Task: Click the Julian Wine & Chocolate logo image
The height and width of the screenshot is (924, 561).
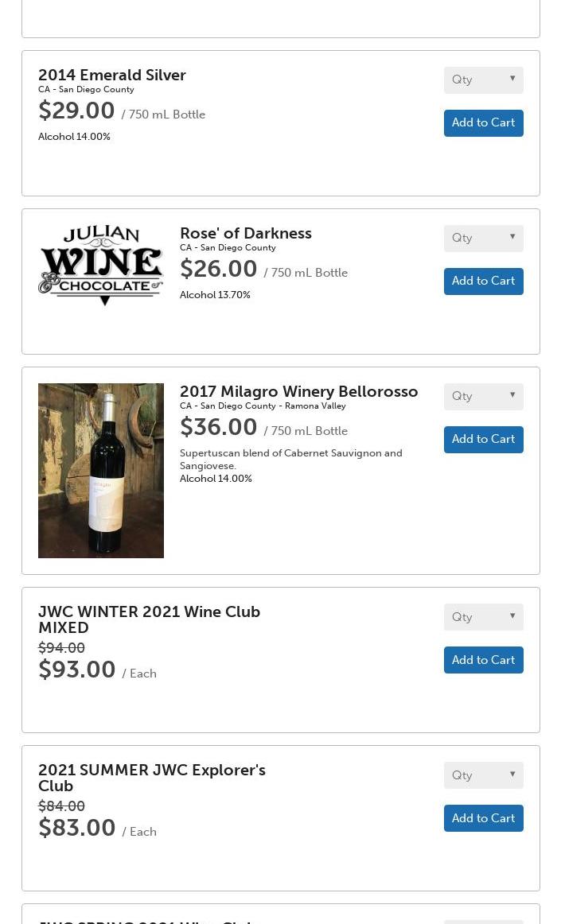Action: point(101,265)
